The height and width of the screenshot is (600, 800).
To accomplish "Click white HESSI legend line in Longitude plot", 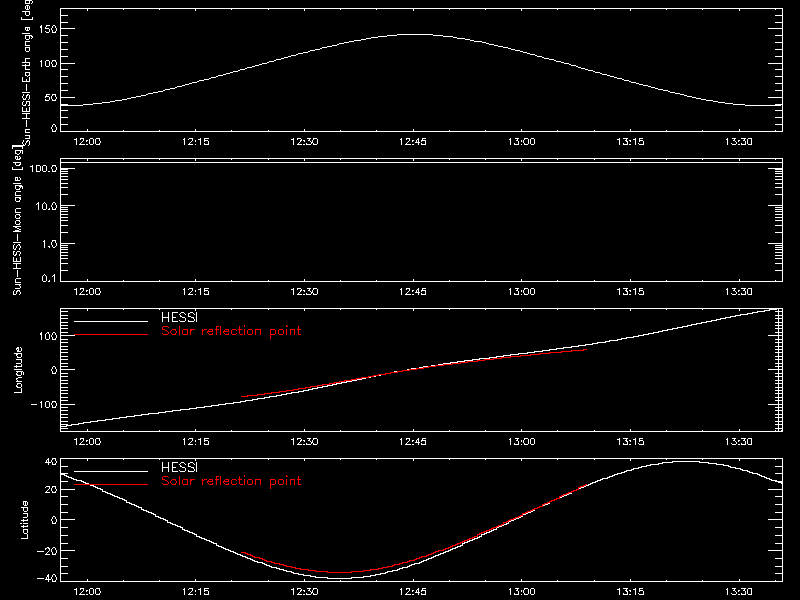I will (111, 321).
